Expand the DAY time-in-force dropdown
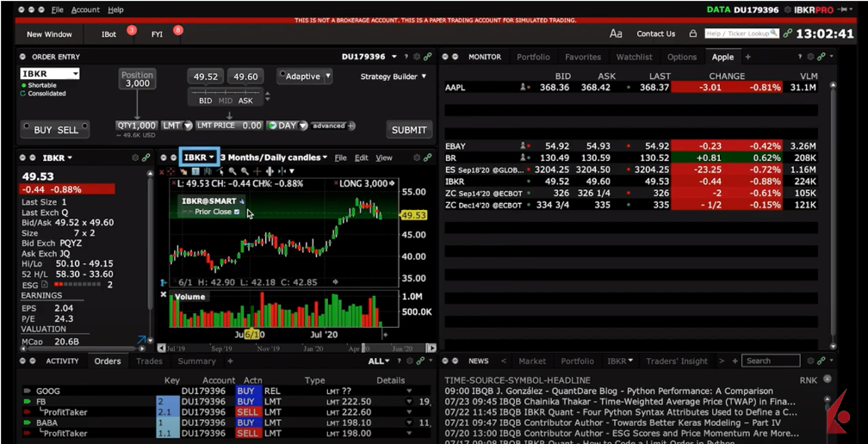 coord(286,126)
